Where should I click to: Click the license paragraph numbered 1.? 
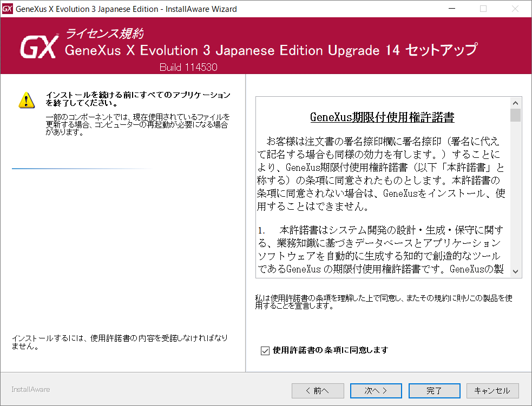point(380,250)
